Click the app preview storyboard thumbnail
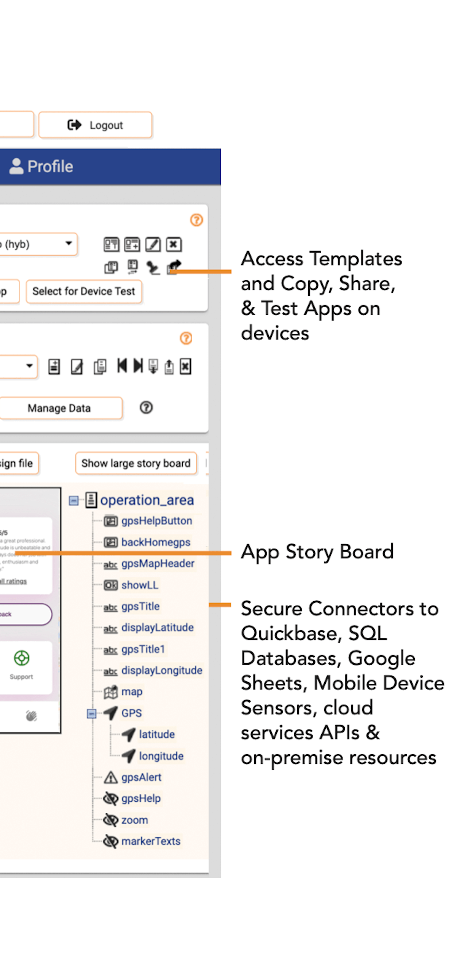The height and width of the screenshot is (980, 453). click(30, 610)
